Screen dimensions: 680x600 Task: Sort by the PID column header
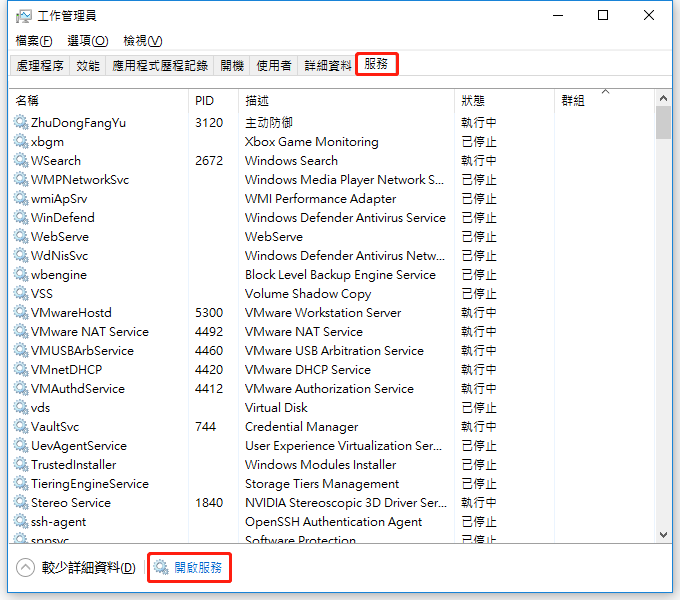(x=213, y=101)
